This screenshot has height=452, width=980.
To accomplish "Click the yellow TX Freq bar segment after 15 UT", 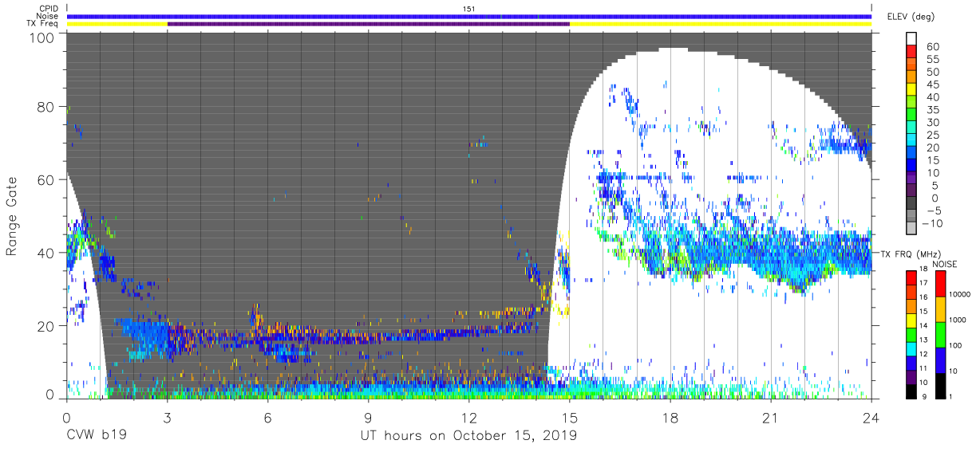I will [x=721, y=24].
